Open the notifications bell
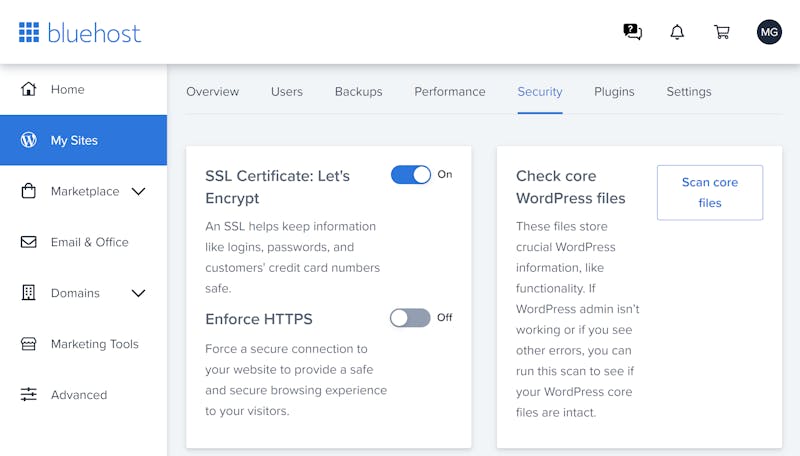800x456 pixels. (677, 32)
